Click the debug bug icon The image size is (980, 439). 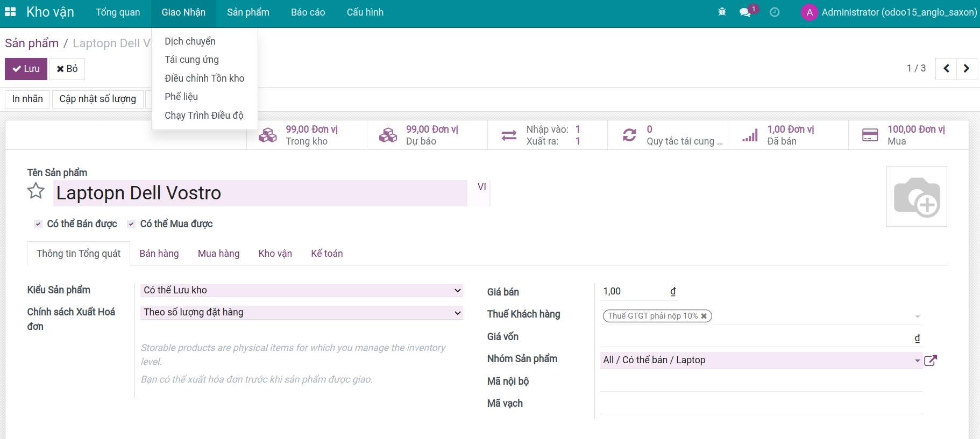pyautogui.click(x=722, y=12)
